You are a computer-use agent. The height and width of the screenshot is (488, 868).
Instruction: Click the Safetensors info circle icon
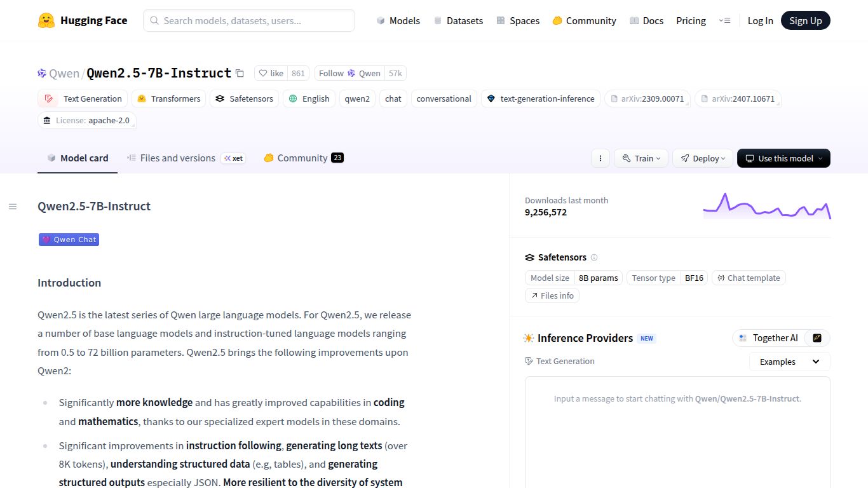click(x=594, y=257)
